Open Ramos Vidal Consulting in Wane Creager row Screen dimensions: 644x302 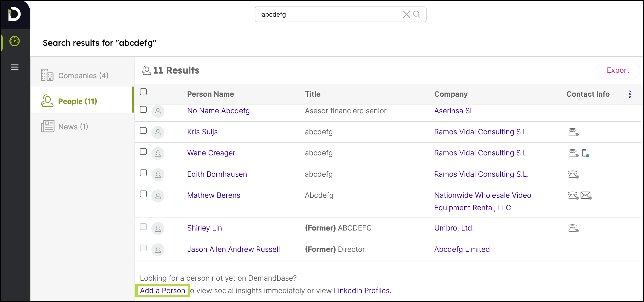(x=481, y=153)
